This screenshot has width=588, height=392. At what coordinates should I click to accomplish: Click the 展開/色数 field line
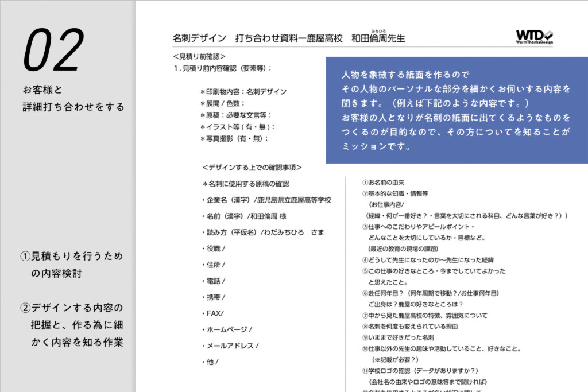(x=222, y=103)
